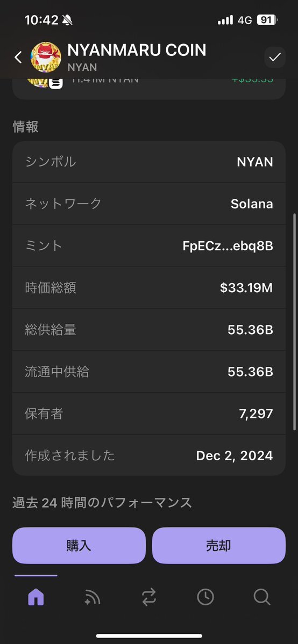Tap the 総供給量 55.36B row
This screenshot has width=298, height=644.
(x=149, y=329)
